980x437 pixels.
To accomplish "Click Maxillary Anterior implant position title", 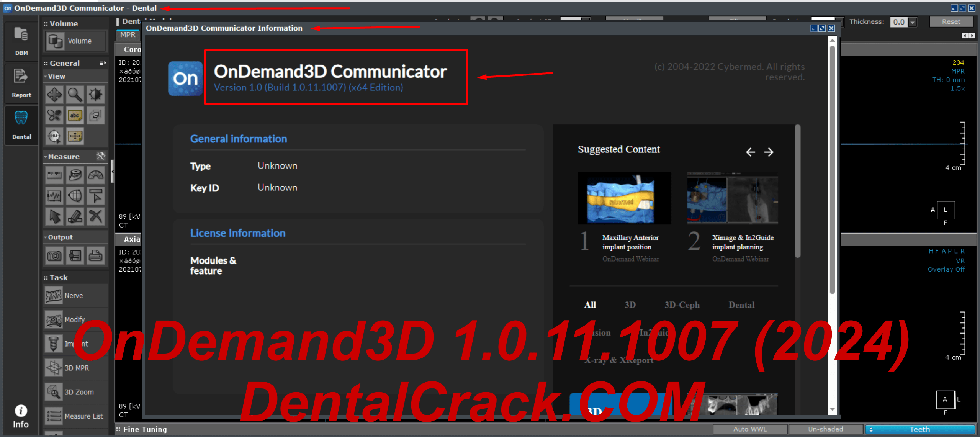I will (630, 242).
